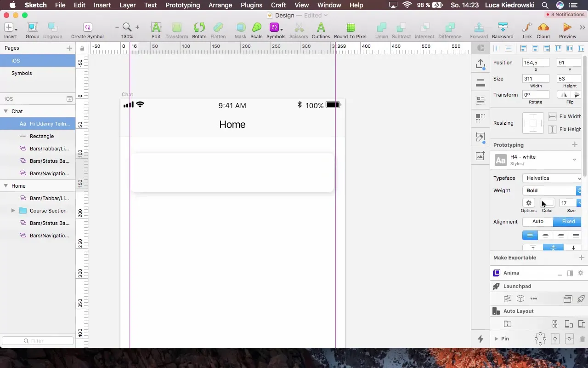Open the Craft Freehand icon
The width and height of the screenshot is (588, 368).
click(x=481, y=137)
